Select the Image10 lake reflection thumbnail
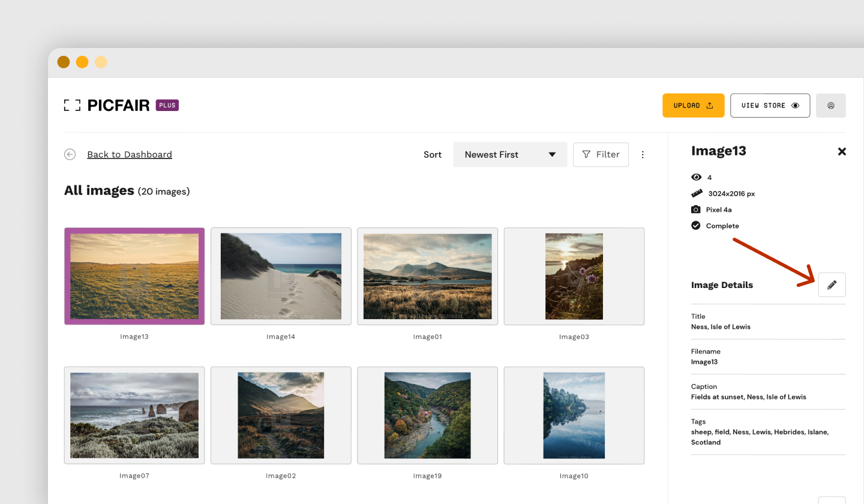 coord(574,415)
